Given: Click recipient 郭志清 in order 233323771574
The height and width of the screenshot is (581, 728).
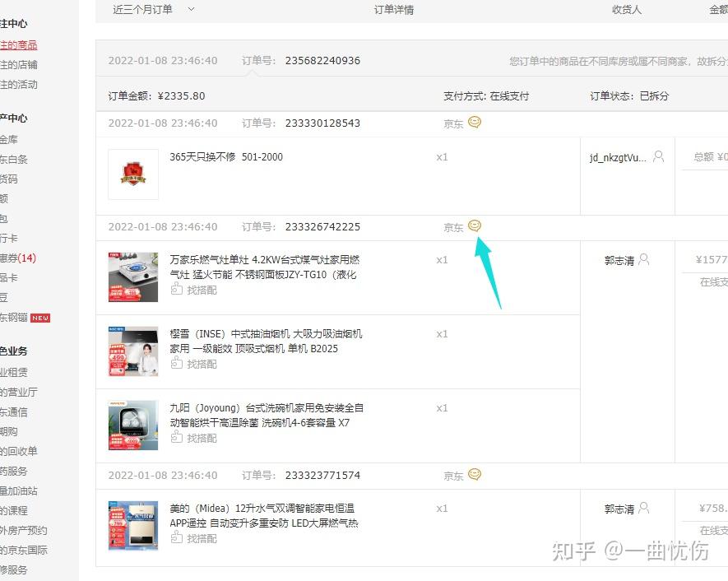Looking at the screenshot, I should tap(619, 509).
